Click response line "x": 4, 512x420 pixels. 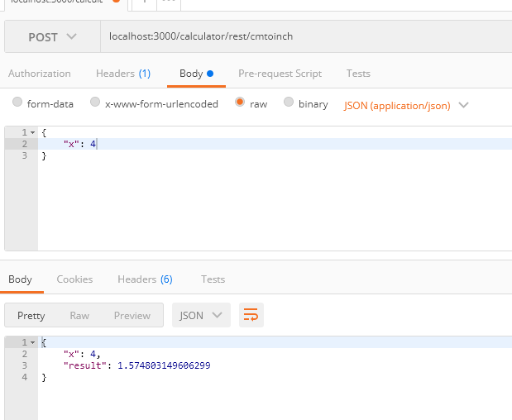(82, 354)
